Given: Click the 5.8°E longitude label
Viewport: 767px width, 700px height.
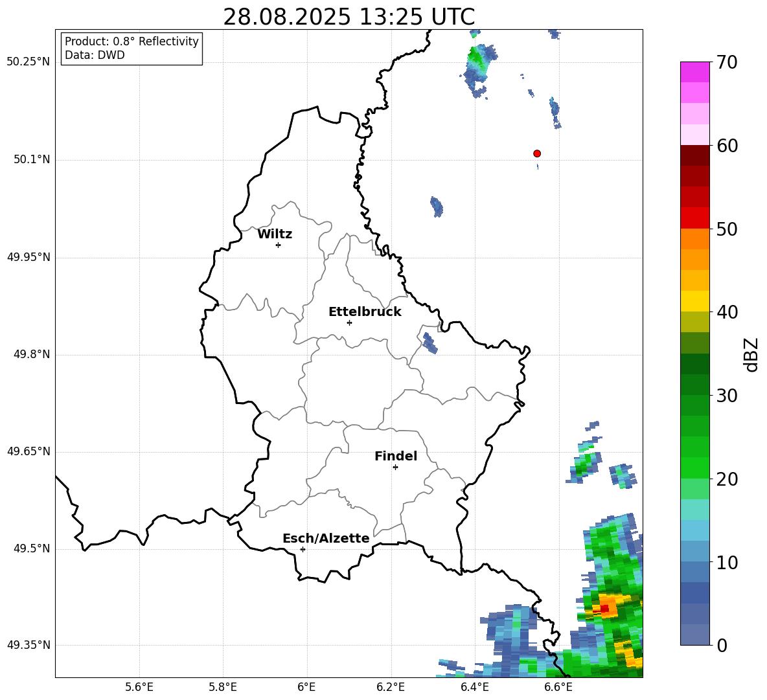Looking at the screenshot, I should (223, 687).
